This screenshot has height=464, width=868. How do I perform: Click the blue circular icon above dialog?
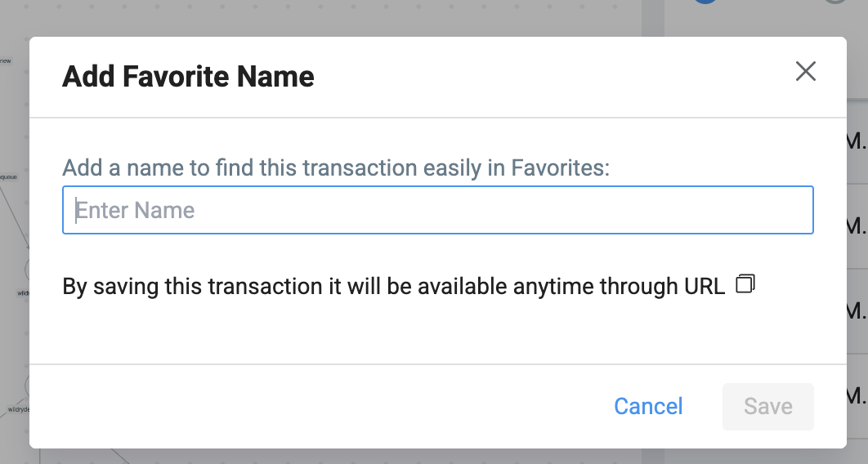[705, 2]
